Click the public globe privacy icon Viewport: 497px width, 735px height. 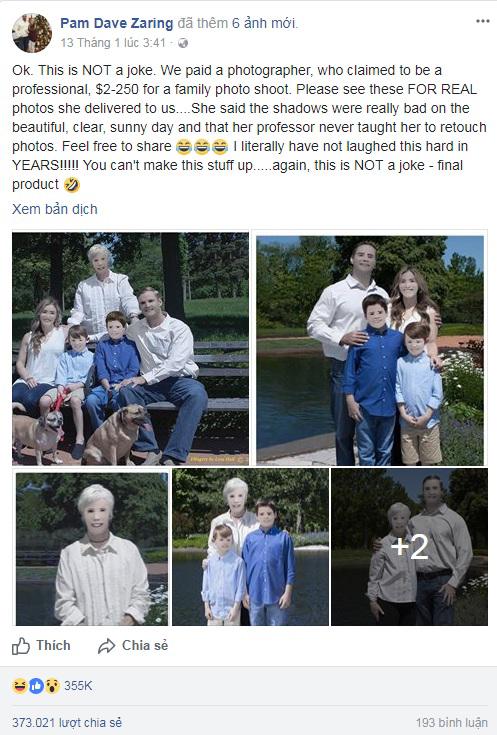[183, 43]
